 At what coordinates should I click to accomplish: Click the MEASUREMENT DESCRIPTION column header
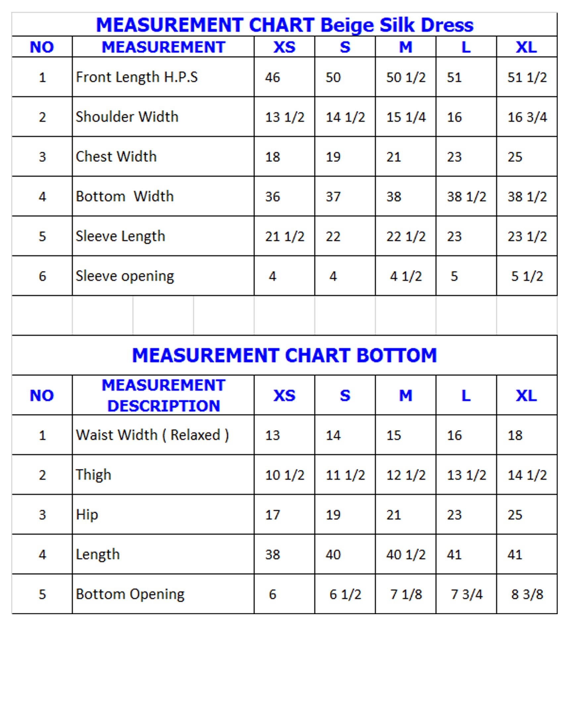point(163,395)
